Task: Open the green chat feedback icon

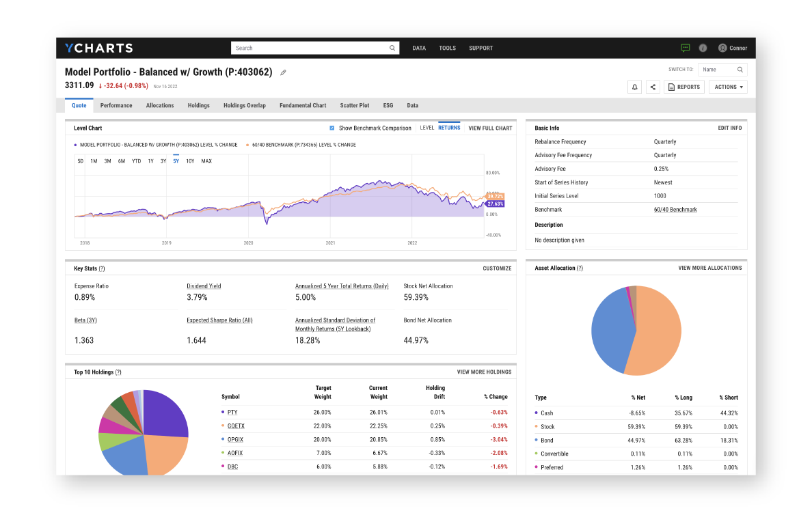Action: 685,48
